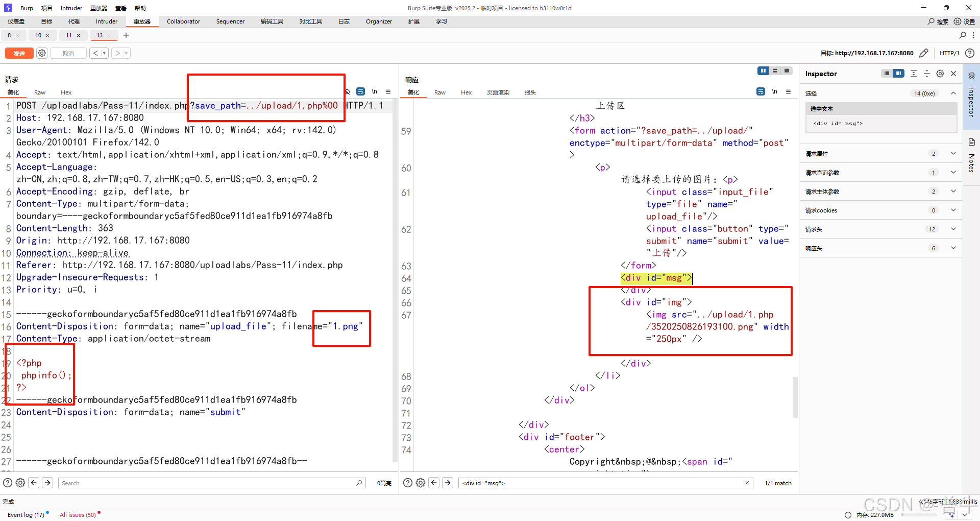Open response editor hamburger menu
This screenshot has width=980, height=521.
(788, 91)
